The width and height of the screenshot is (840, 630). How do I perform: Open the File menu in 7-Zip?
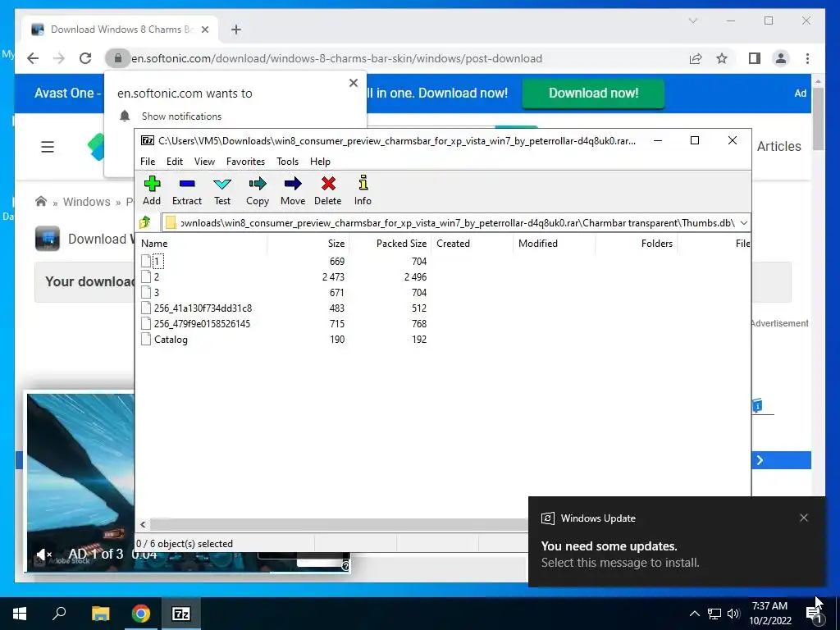pyautogui.click(x=148, y=162)
